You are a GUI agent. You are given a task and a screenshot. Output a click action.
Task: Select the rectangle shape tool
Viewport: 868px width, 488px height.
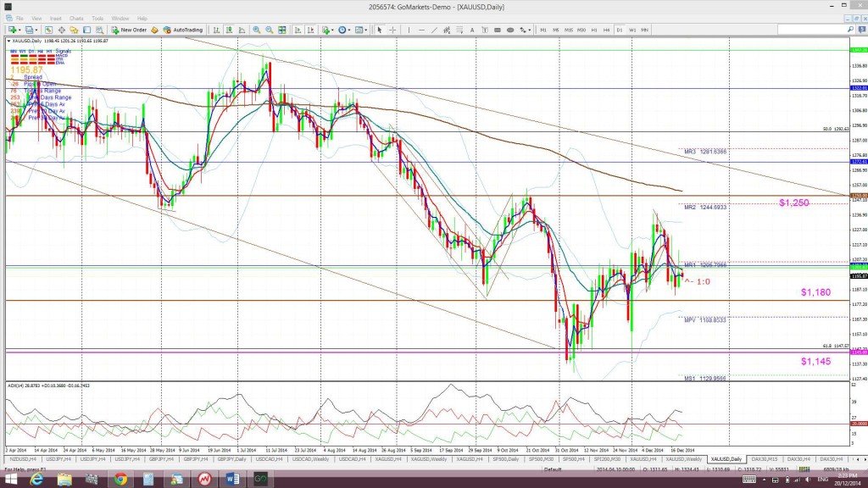click(x=497, y=30)
